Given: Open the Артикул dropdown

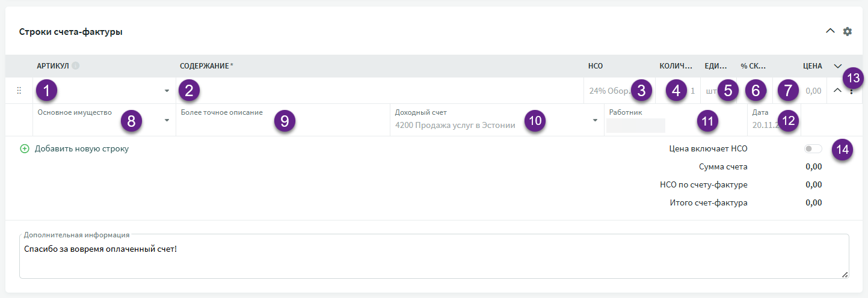Looking at the screenshot, I should tap(167, 91).
